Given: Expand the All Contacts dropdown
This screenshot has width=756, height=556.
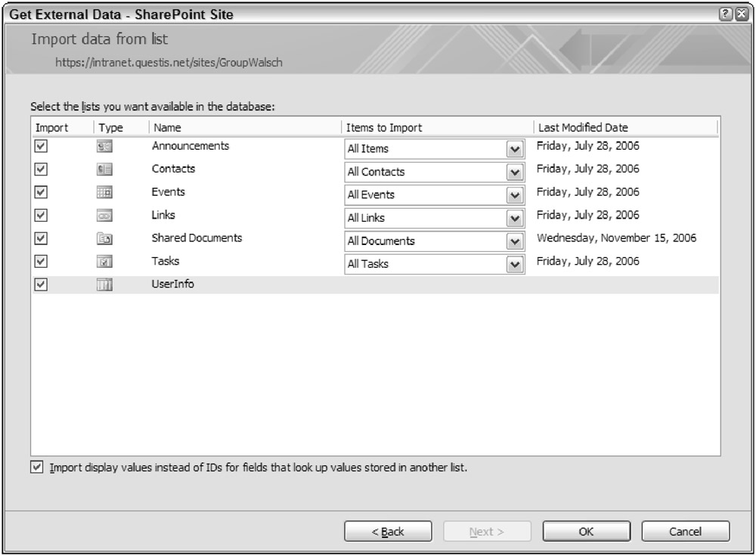Looking at the screenshot, I should pos(516,172).
